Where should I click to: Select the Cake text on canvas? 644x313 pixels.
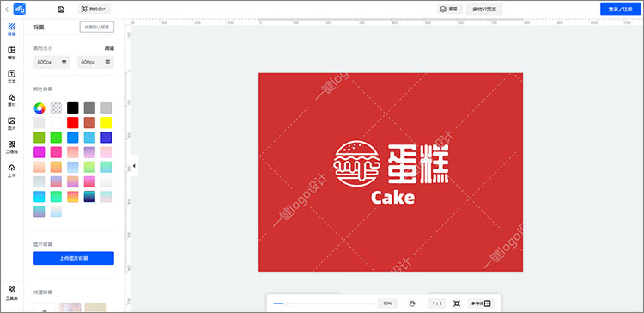coord(392,198)
